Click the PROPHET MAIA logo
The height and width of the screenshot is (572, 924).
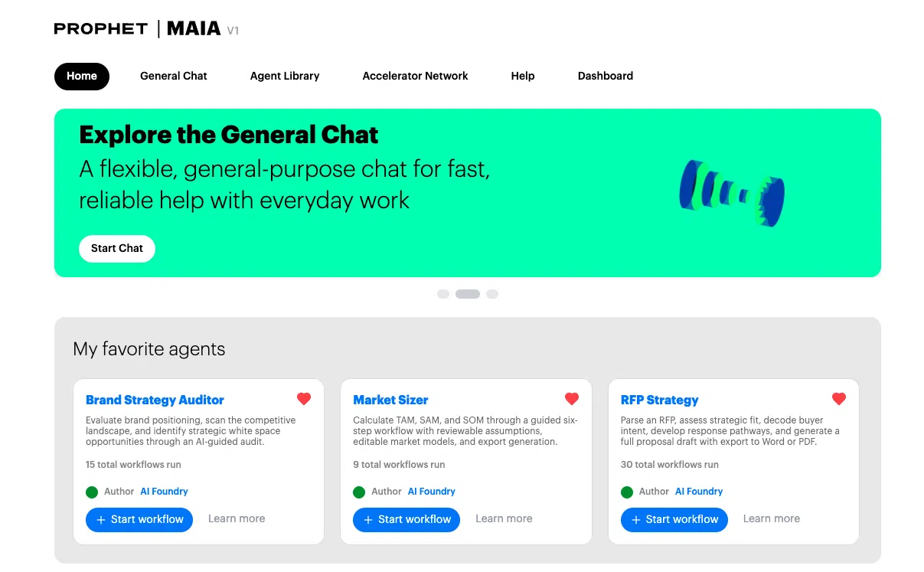(145, 28)
